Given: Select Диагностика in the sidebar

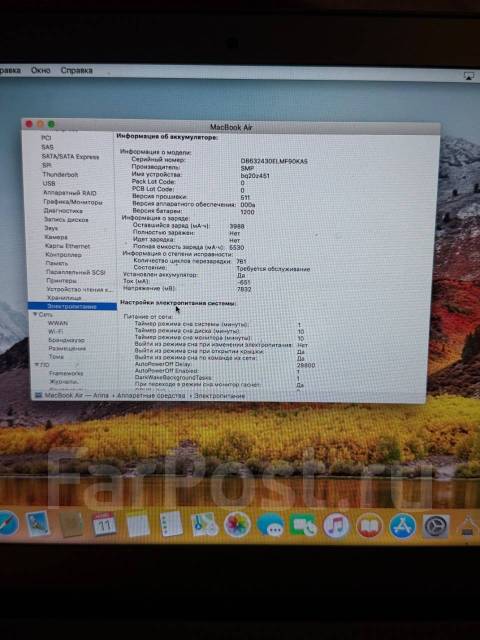Looking at the screenshot, I should pyautogui.click(x=63, y=211).
